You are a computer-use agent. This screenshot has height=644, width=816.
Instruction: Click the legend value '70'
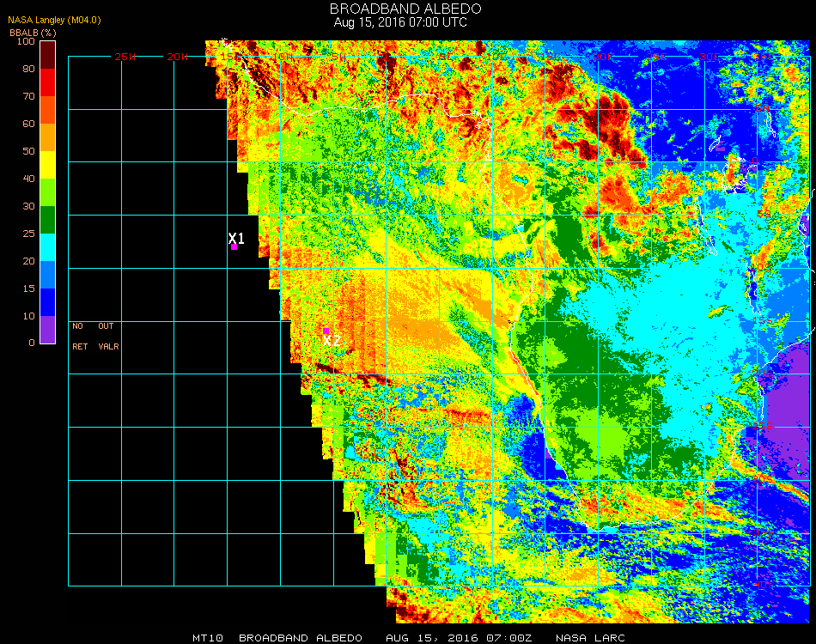(x=28, y=96)
